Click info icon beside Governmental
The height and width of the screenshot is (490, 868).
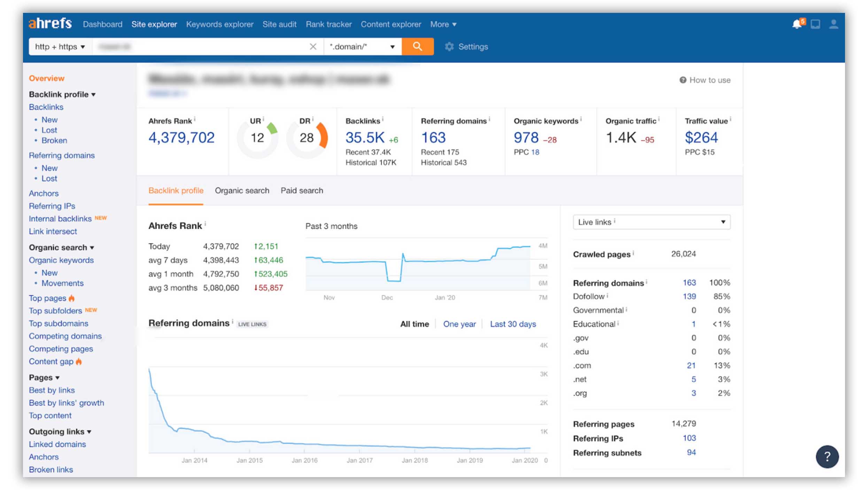[626, 309]
